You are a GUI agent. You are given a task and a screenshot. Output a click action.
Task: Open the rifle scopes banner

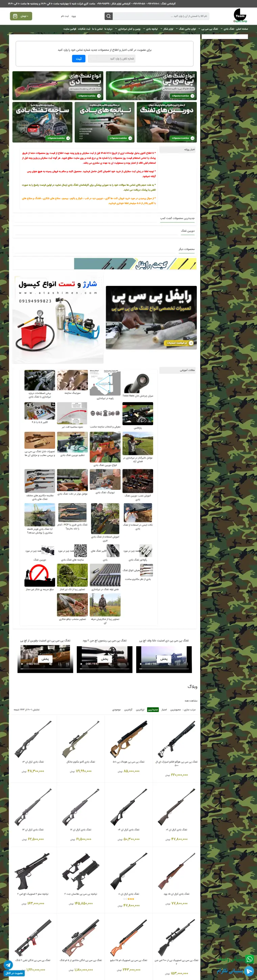tap(167, 122)
